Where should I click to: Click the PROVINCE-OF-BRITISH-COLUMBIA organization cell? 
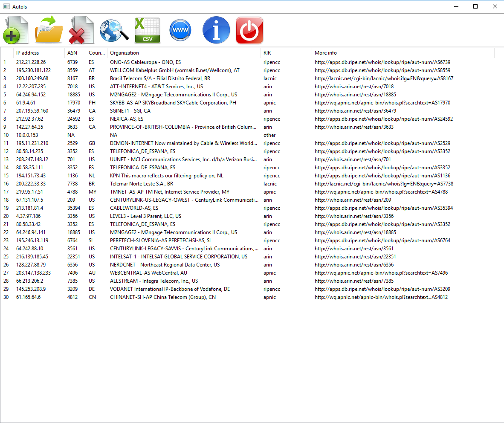pos(183,127)
